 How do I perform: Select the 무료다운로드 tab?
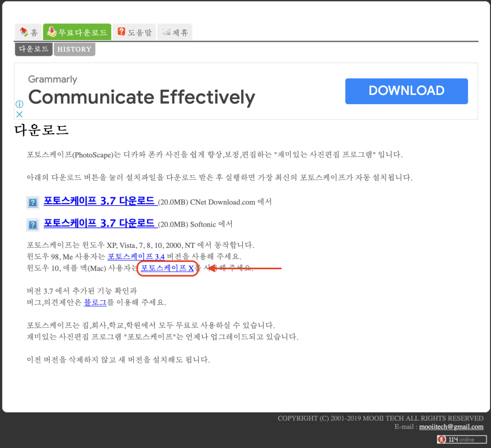[77, 32]
